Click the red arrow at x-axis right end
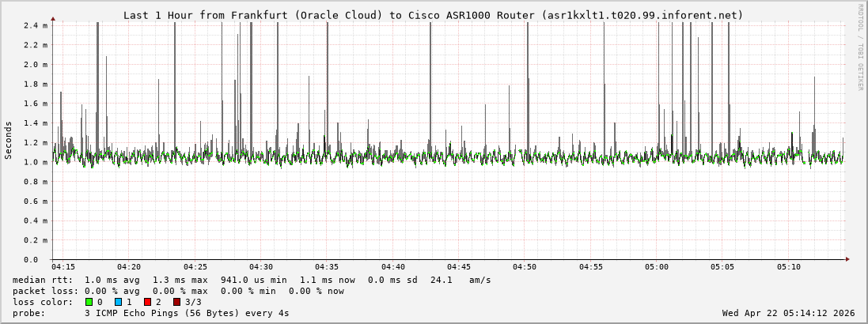This screenshot has height=324, width=868. tap(846, 259)
